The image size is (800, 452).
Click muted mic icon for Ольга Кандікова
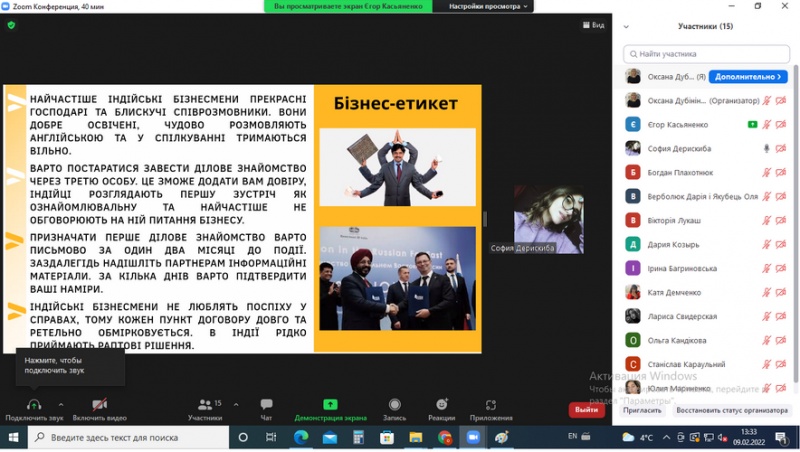[x=766, y=340]
